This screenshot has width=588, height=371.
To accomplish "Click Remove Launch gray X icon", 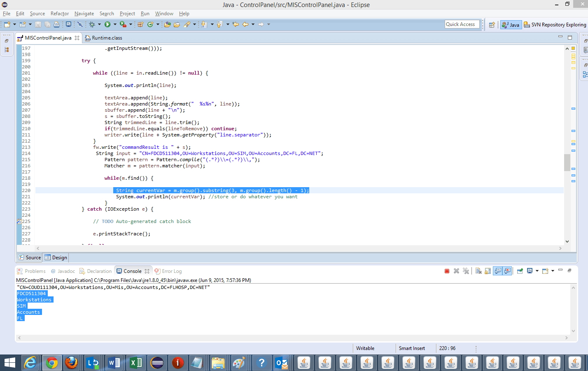I will coord(456,271).
